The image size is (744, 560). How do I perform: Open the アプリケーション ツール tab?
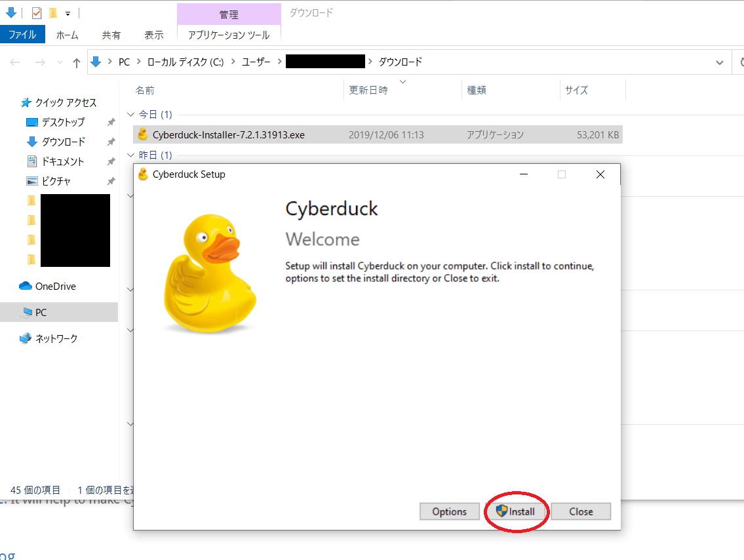coord(229,35)
